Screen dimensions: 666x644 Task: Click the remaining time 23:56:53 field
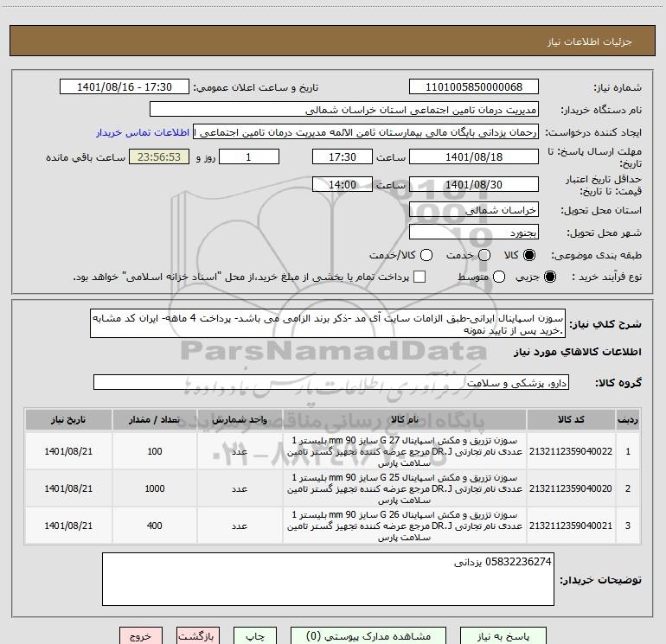[x=159, y=156]
